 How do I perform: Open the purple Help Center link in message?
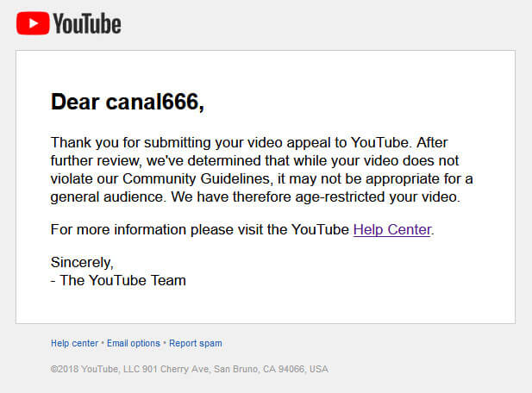click(x=391, y=230)
